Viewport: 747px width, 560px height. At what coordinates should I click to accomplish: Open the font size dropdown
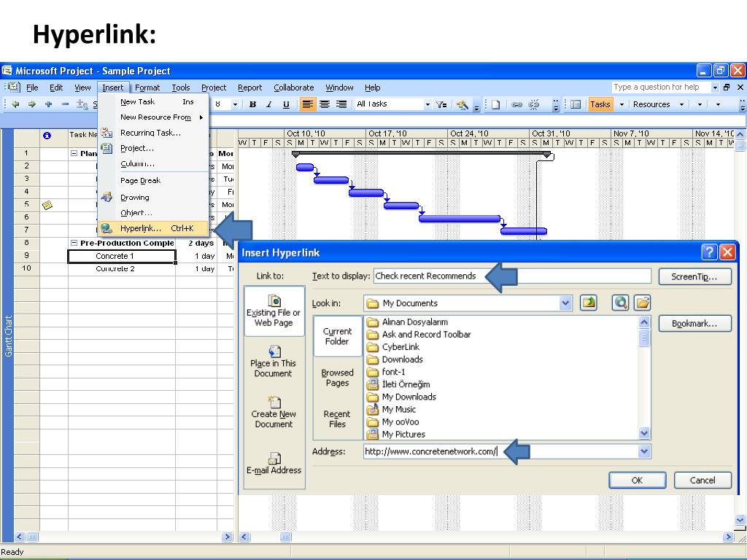point(235,104)
